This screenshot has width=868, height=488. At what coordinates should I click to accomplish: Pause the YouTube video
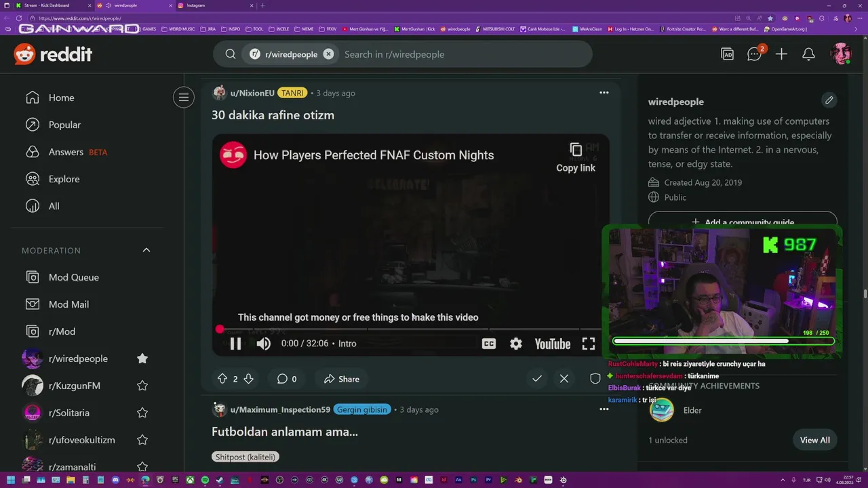coord(235,344)
